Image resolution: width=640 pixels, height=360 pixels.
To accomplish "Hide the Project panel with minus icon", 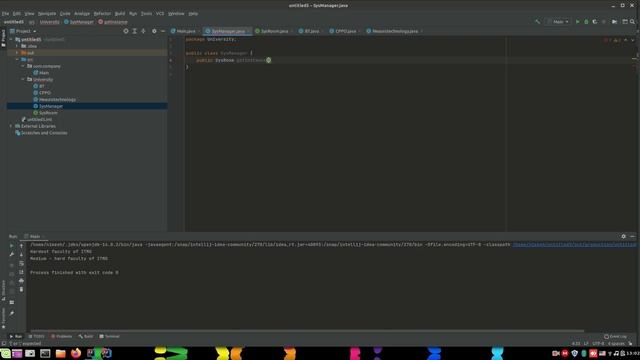I will click(x=162, y=31).
